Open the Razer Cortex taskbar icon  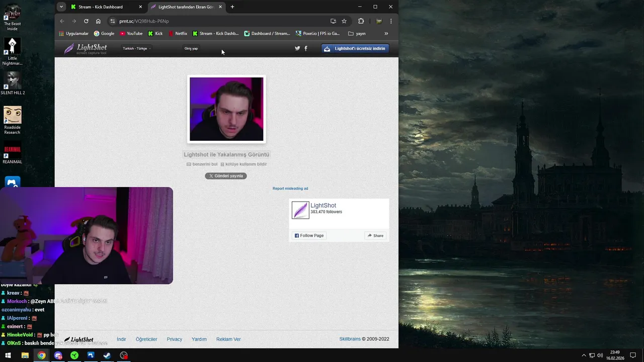(x=74, y=355)
